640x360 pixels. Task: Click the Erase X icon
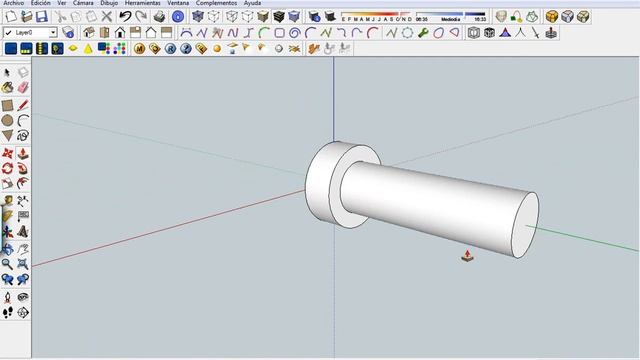click(107, 17)
